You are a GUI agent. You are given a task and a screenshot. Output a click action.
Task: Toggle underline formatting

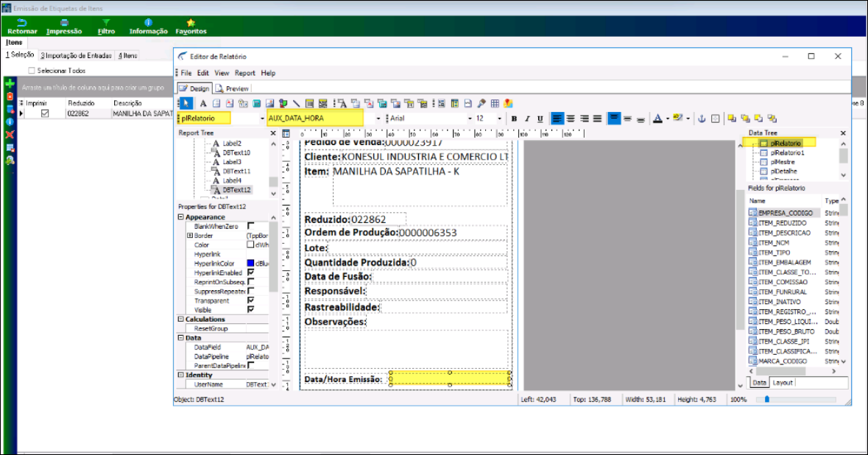click(x=540, y=119)
